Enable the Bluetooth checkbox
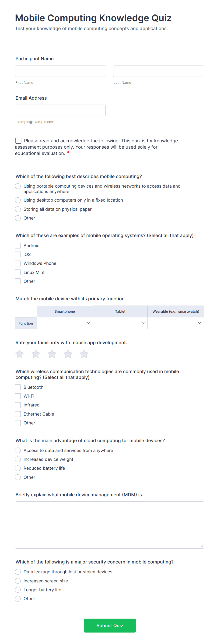This screenshot has height=644, width=217. tap(18, 387)
